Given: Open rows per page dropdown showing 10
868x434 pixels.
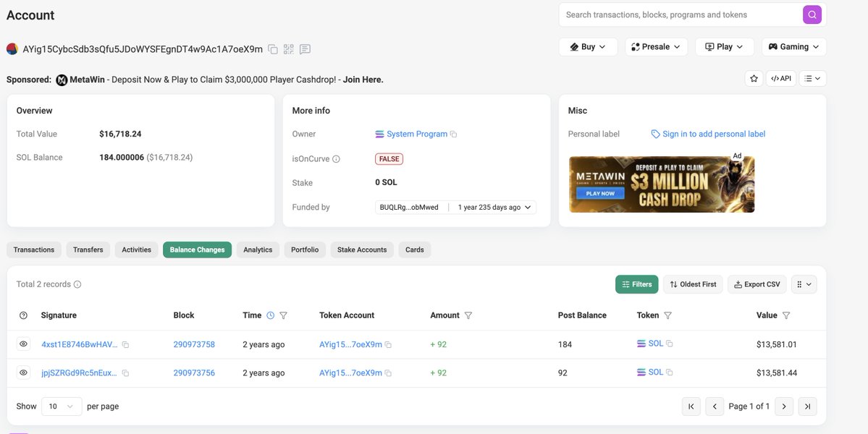Looking at the screenshot, I should tap(62, 407).
